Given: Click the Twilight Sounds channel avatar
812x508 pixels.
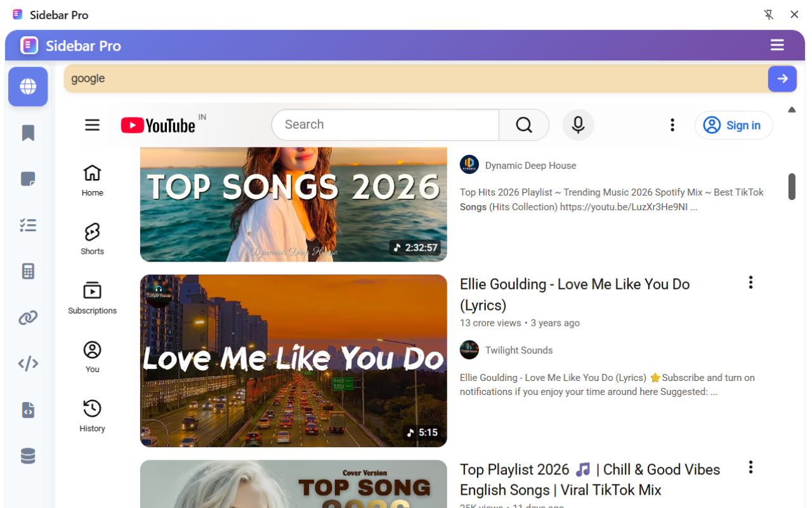Looking at the screenshot, I should coord(469,349).
